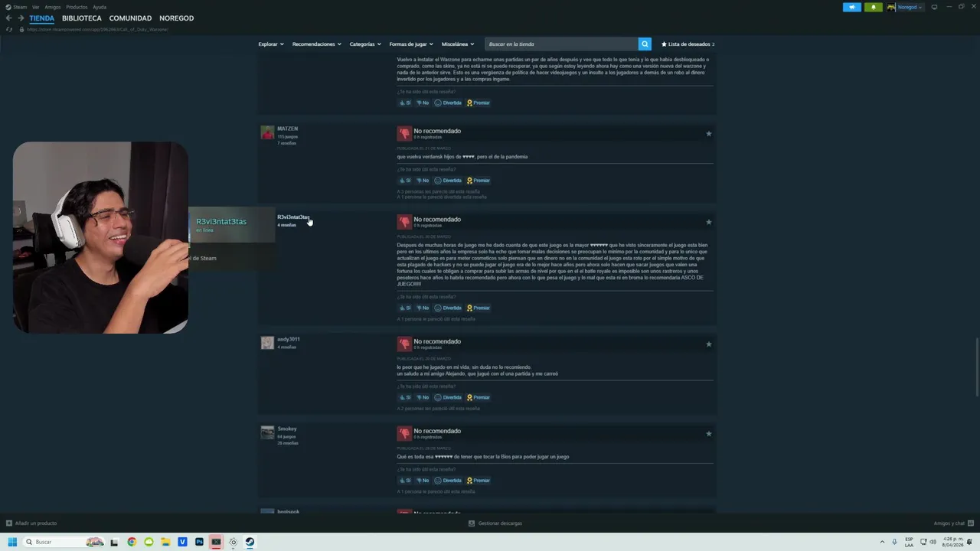Open the R3vi3ntat3tas username link
980x551 pixels.
coord(292,217)
